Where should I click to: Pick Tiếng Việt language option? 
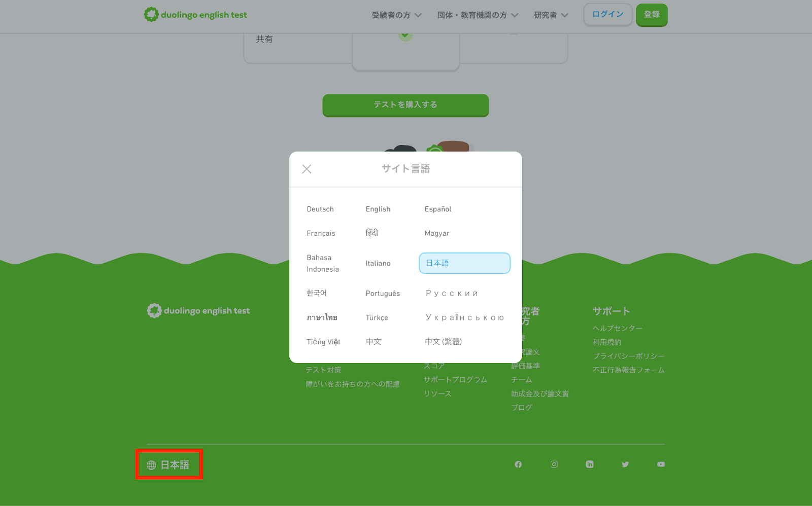click(323, 342)
